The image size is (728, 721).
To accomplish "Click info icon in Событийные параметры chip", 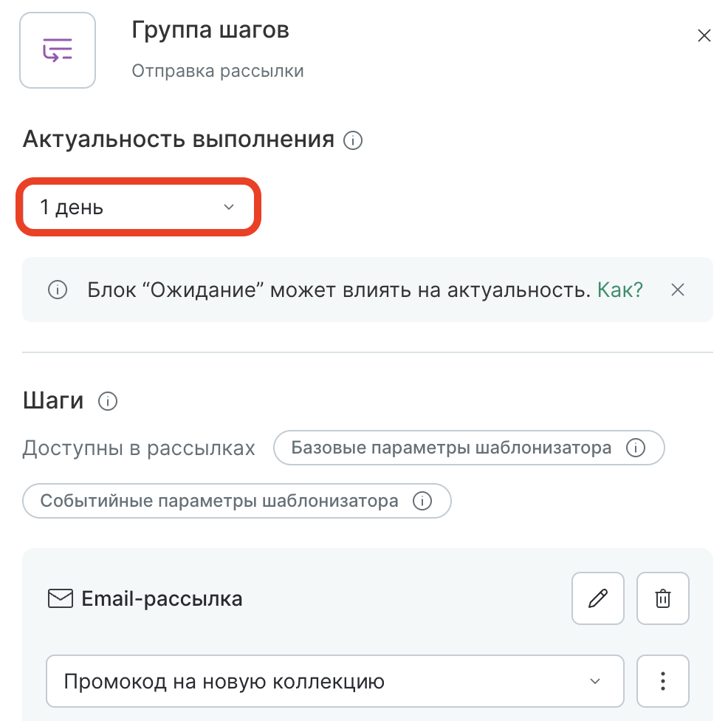I will tap(422, 502).
